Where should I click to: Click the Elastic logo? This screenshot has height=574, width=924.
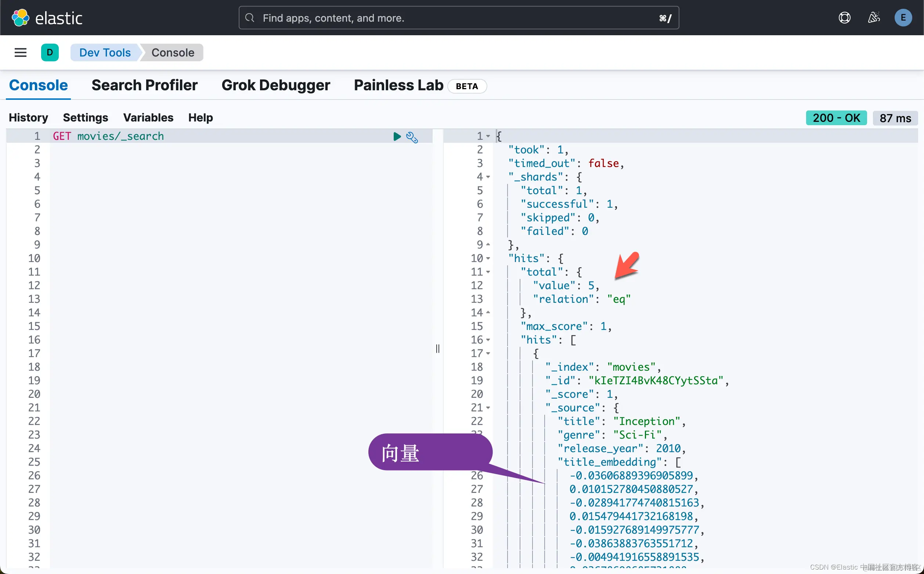point(47,18)
